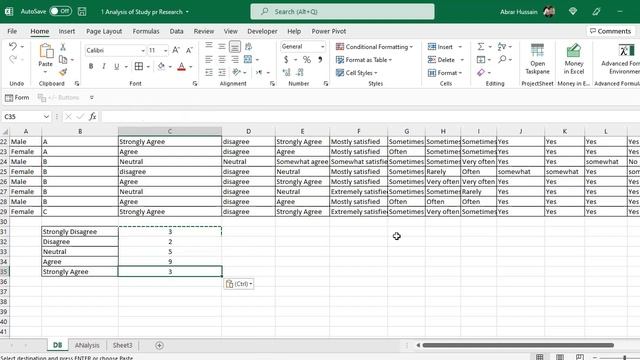
Task: Click the formula bar input area
Action: point(370,117)
